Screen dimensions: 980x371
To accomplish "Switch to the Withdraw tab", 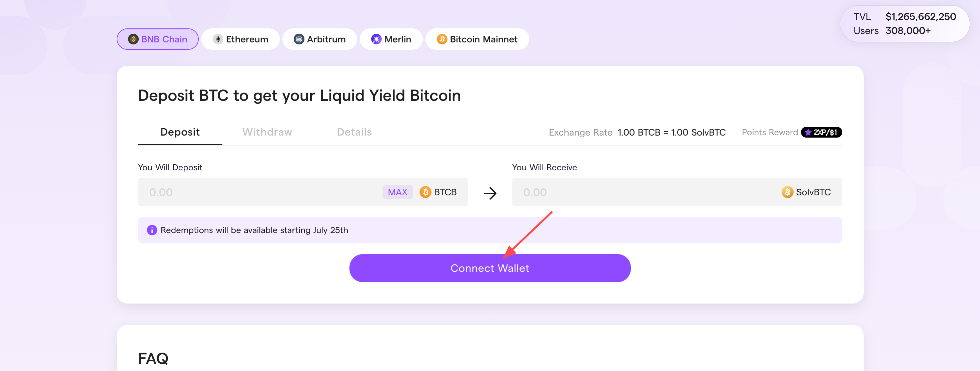I will 267,132.
